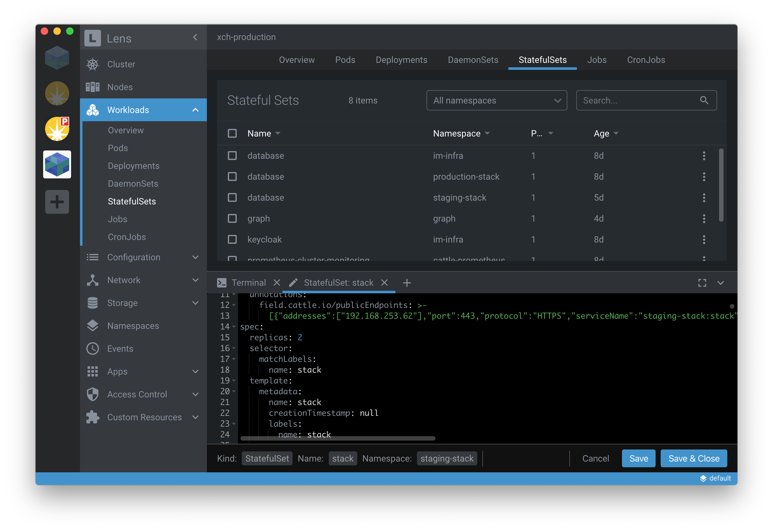The height and width of the screenshot is (532, 773).
Task: Check the graph row checkbox
Action: (232, 219)
